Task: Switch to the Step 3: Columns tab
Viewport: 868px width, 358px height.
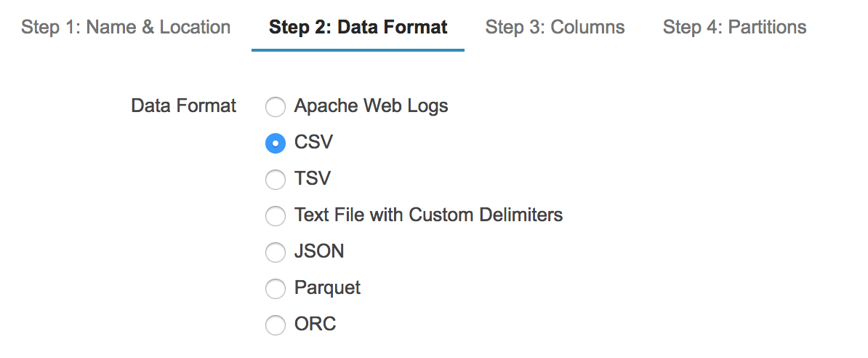Action: click(x=555, y=28)
